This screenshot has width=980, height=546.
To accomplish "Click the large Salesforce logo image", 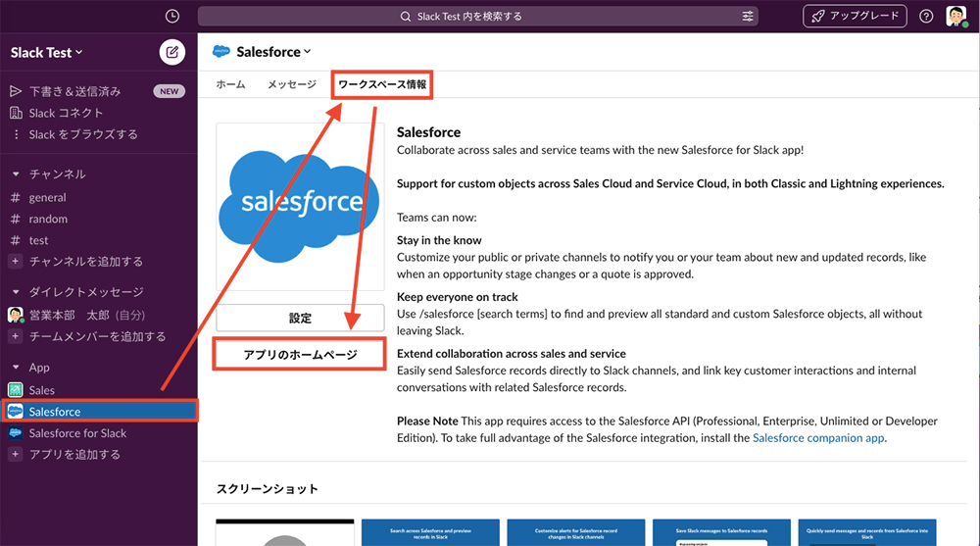I will (300, 207).
